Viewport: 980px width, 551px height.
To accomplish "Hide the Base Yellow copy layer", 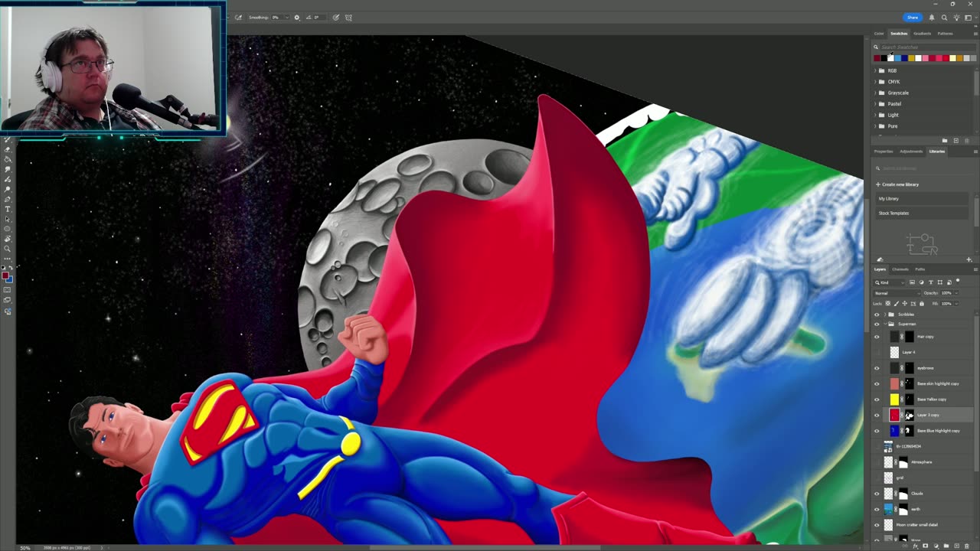I will point(877,399).
